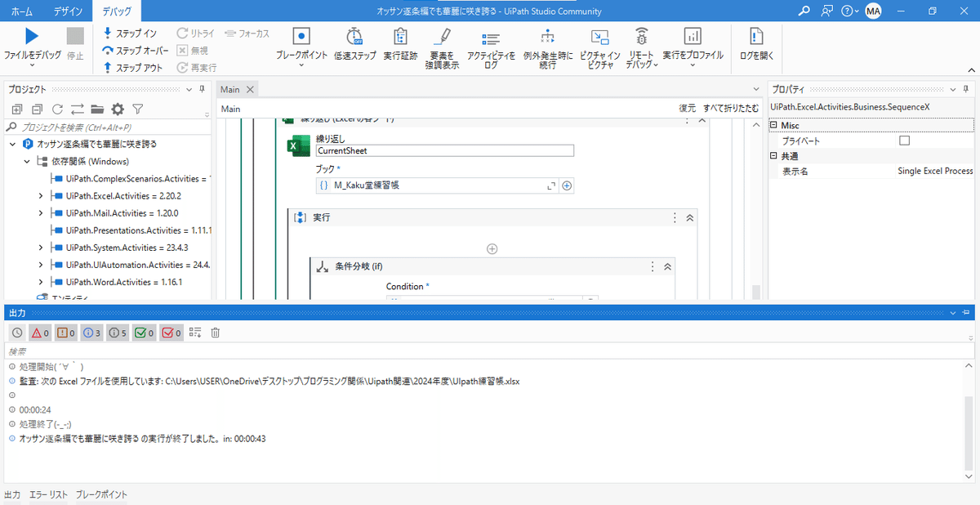Screen dimensions: 980x505
Task: Open options menu of 条件分岐 (if) activity
Action: pos(652,266)
